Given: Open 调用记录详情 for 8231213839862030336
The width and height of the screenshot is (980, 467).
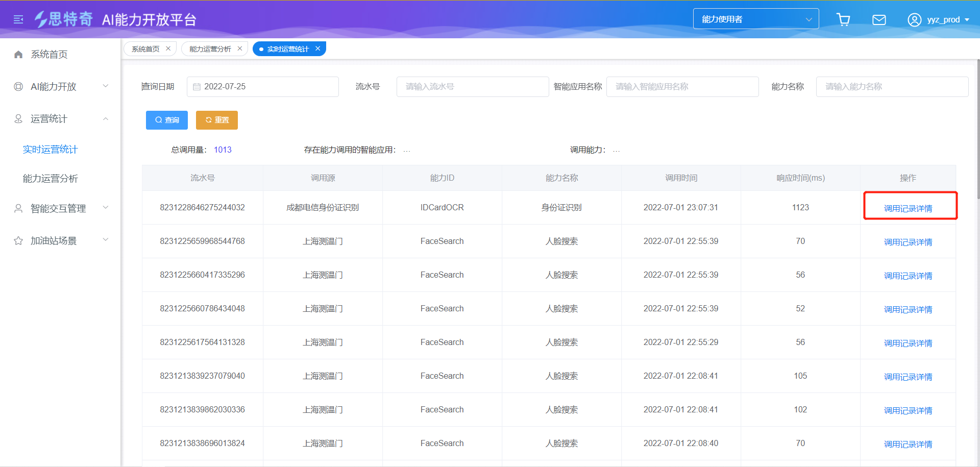Looking at the screenshot, I should [908, 410].
